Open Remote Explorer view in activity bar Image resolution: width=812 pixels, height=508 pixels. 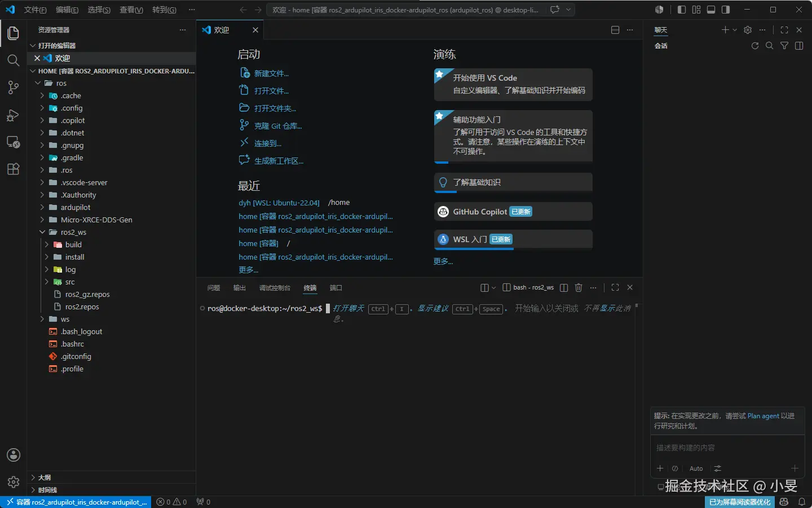pos(13,142)
